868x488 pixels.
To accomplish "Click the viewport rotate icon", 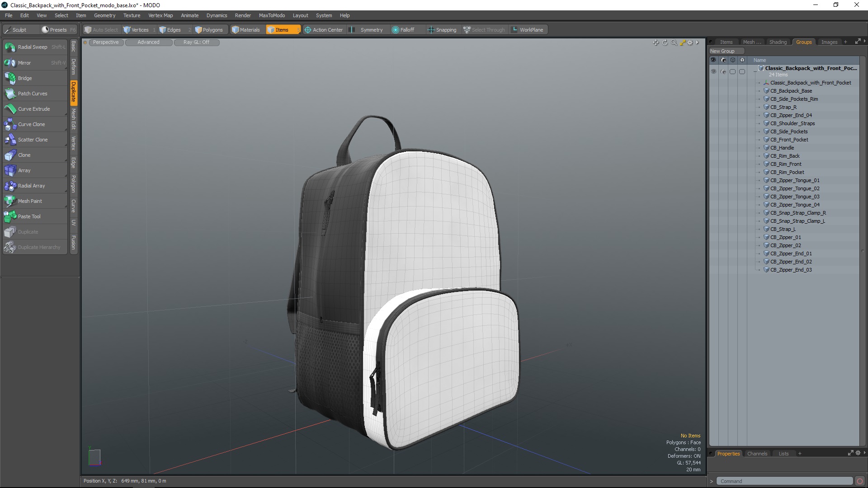I will pyautogui.click(x=665, y=42).
